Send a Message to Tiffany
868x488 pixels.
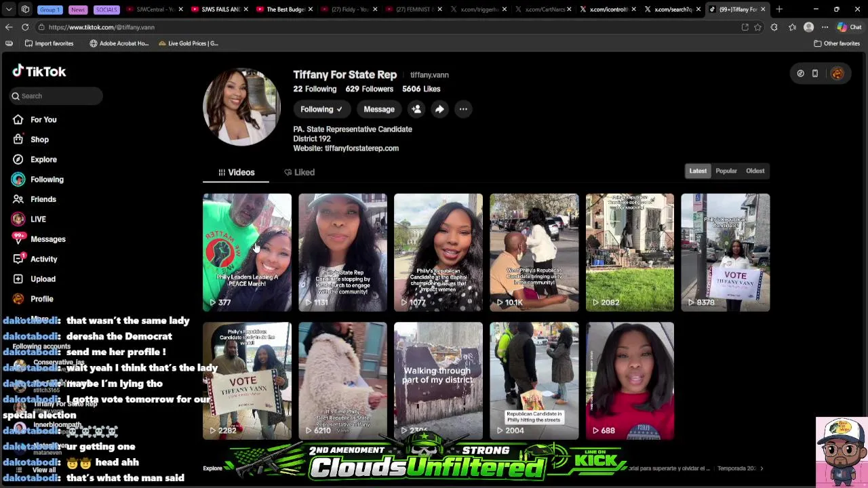[x=378, y=109]
